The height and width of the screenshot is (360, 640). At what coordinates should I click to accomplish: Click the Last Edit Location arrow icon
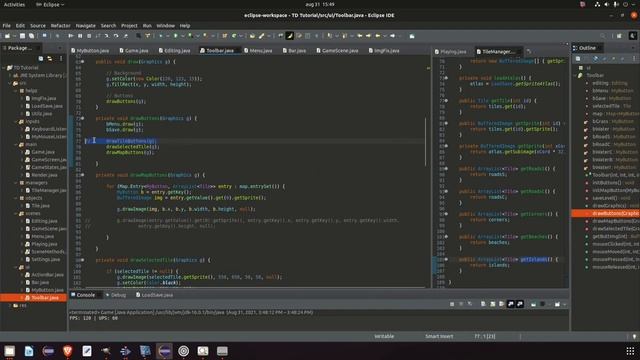coord(360,36)
